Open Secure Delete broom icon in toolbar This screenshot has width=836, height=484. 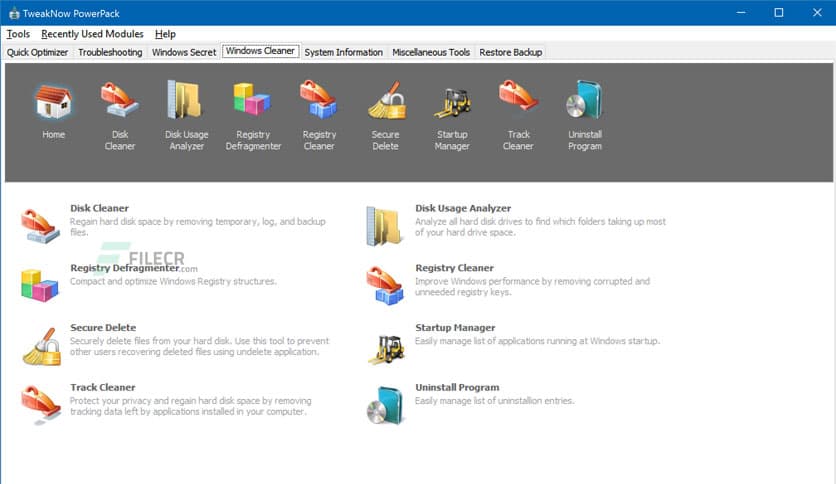(387, 100)
